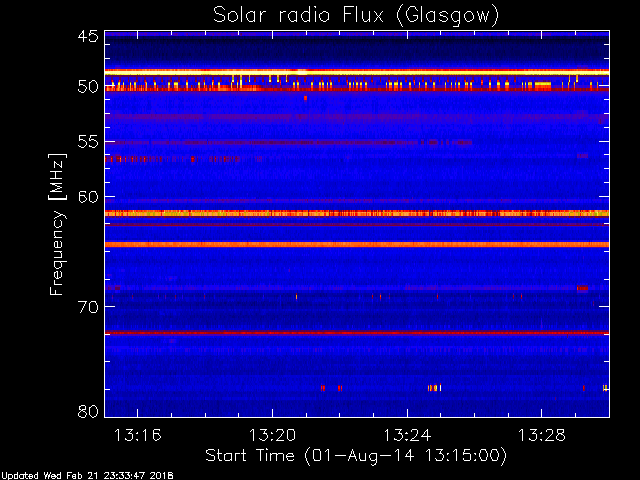Screen dimensions: 640x480
Task: Click the 70 frequency tick label
Action: [x=88, y=307]
